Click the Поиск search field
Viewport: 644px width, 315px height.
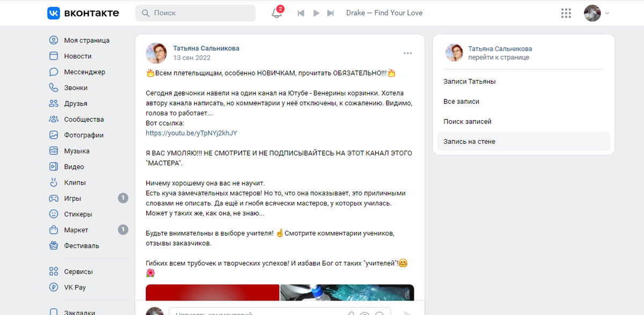[195, 13]
